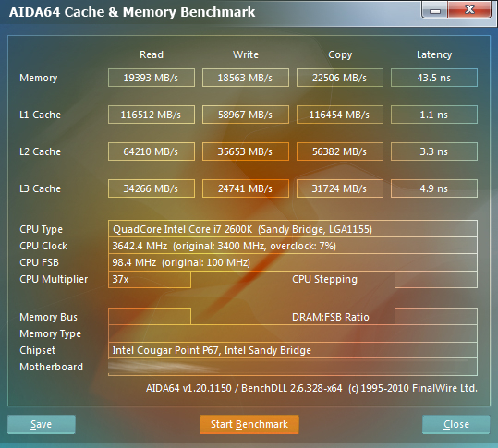Select Memory Read value 19393 MB/s
The height and width of the screenshot is (448, 498).
tap(152, 78)
